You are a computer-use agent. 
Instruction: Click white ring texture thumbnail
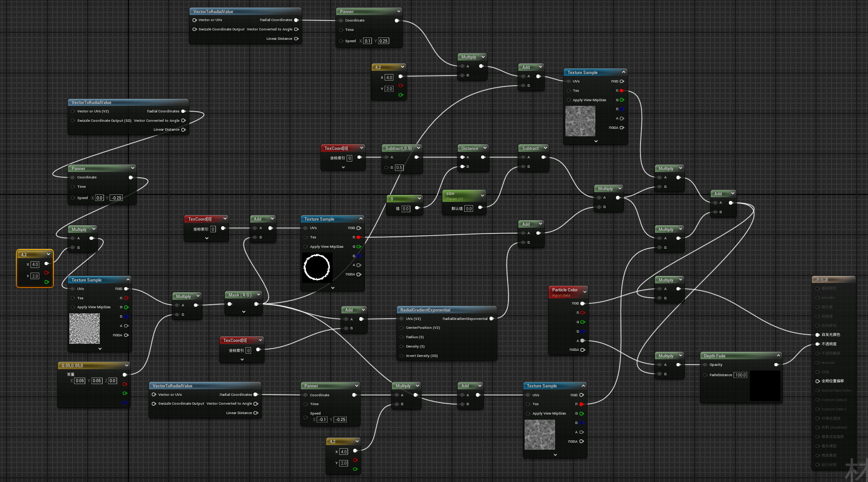317,267
